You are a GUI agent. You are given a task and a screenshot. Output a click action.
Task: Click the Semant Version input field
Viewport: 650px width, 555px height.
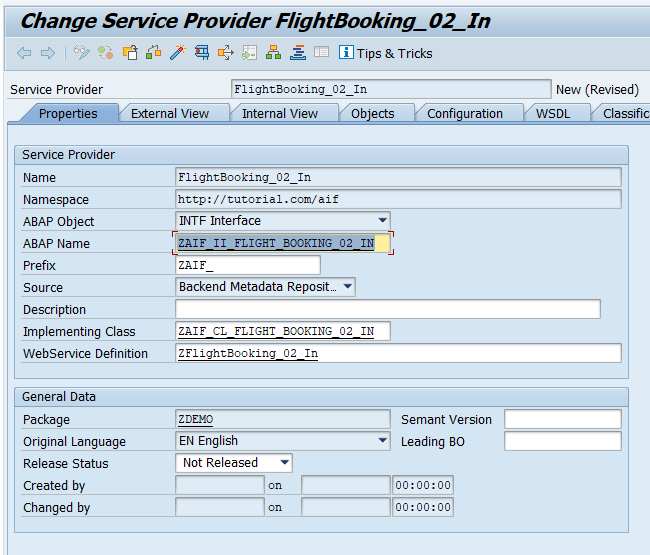[x=563, y=419]
